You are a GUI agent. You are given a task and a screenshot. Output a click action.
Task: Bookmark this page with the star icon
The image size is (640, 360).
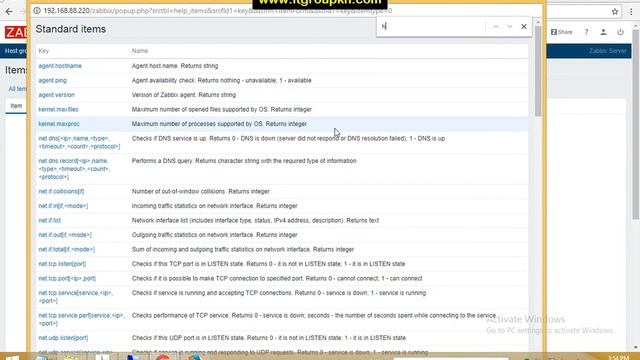click(615, 12)
